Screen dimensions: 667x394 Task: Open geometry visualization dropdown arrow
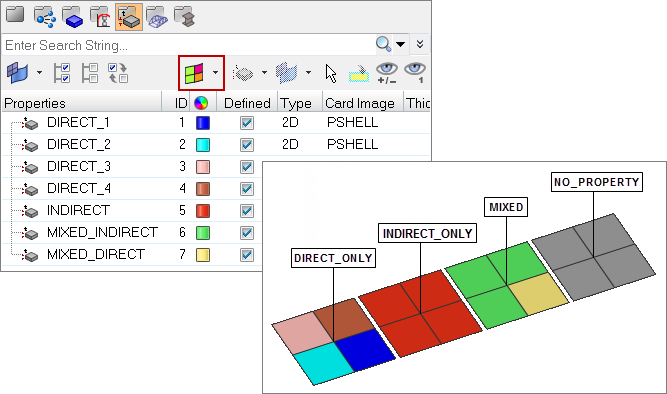coord(308,73)
